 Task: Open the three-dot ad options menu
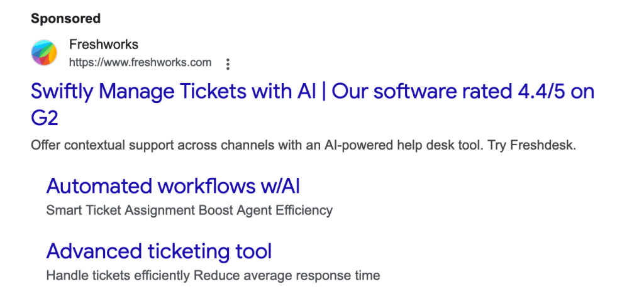[x=228, y=64]
